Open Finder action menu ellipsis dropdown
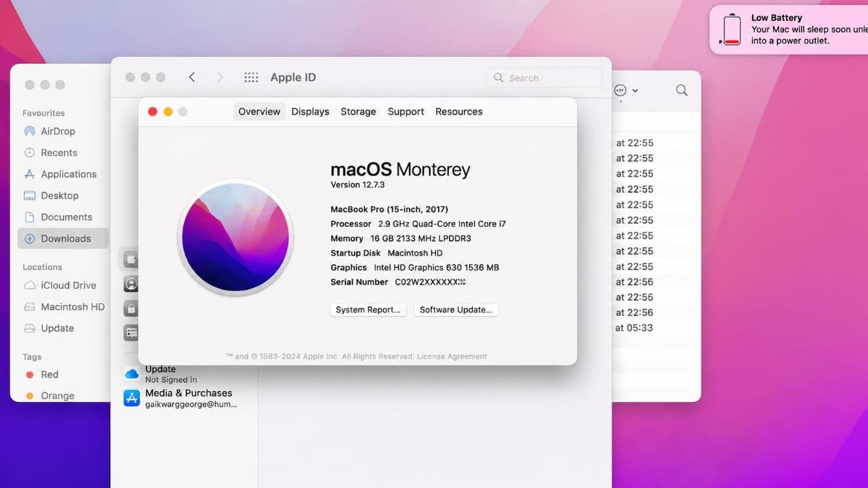 pyautogui.click(x=626, y=90)
